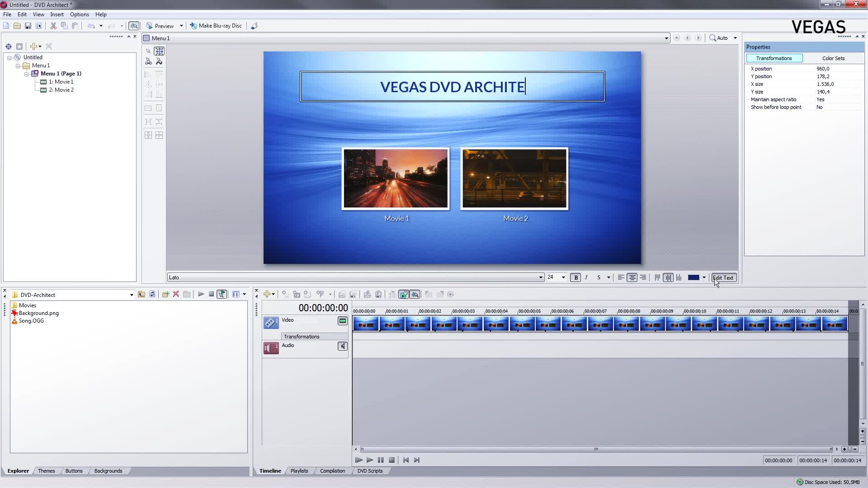This screenshot has height=488, width=868.
Task: Click the Go to End playback icon
Action: (417, 460)
